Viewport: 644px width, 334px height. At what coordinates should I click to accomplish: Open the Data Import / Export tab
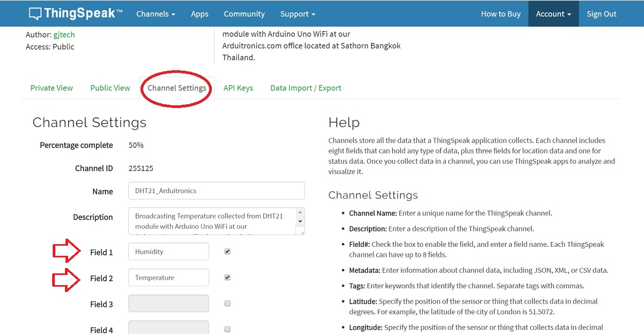pos(306,88)
